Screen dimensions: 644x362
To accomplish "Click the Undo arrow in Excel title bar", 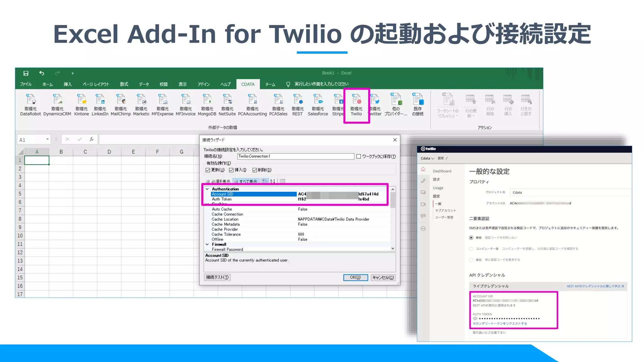I will tap(42, 73).
